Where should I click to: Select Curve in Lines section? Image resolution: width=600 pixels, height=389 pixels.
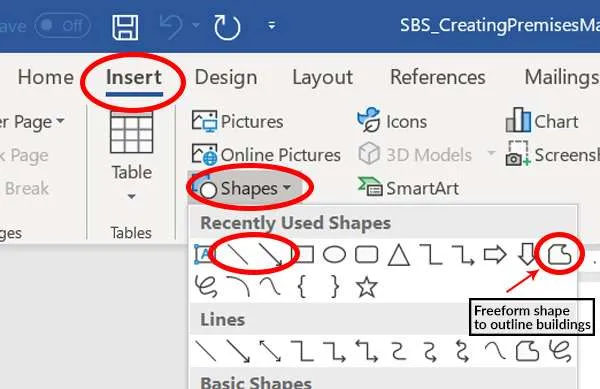(495, 351)
